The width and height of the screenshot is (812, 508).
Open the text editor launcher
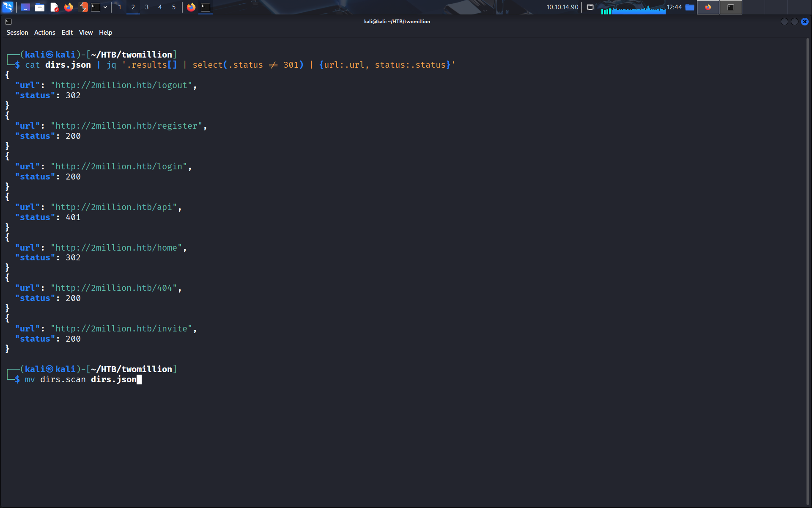pos(54,7)
